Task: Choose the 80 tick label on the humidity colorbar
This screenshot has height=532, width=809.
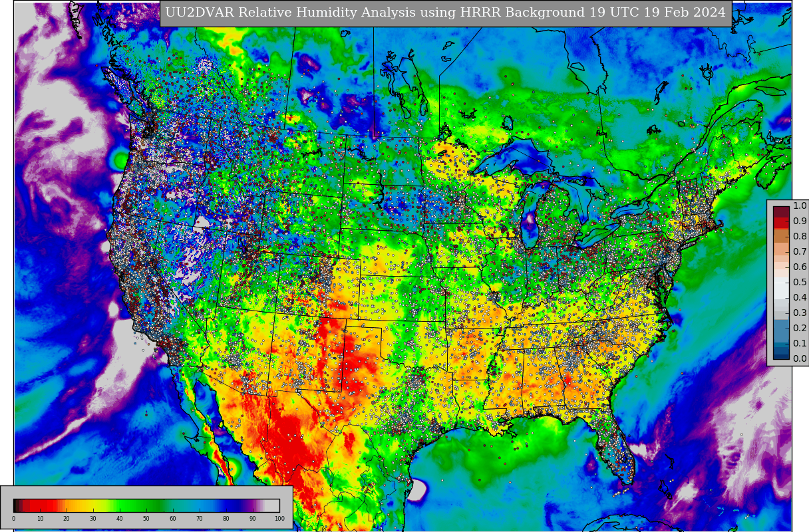Action: click(226, 519)
